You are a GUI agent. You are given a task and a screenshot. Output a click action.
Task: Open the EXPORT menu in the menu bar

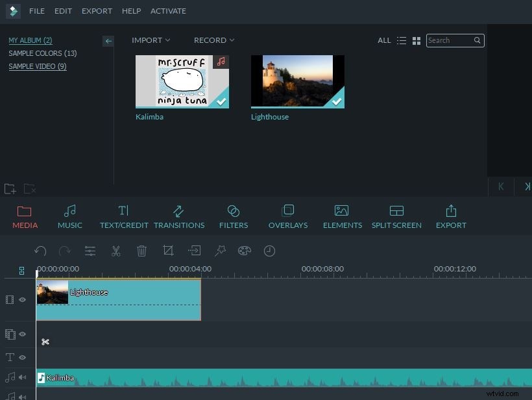coord(97,11)
